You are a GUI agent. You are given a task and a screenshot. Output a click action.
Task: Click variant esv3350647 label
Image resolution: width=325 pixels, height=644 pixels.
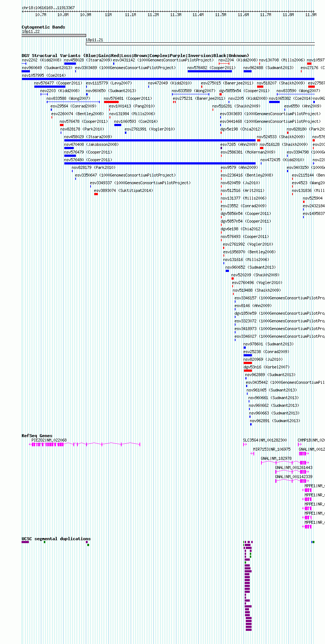[125, 175]
